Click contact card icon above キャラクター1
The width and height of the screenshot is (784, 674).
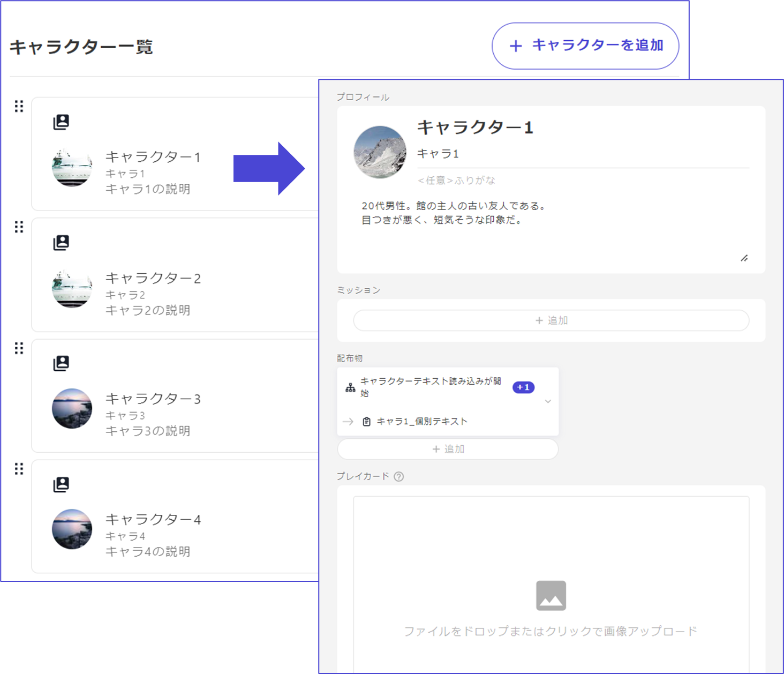coord(61,122)
